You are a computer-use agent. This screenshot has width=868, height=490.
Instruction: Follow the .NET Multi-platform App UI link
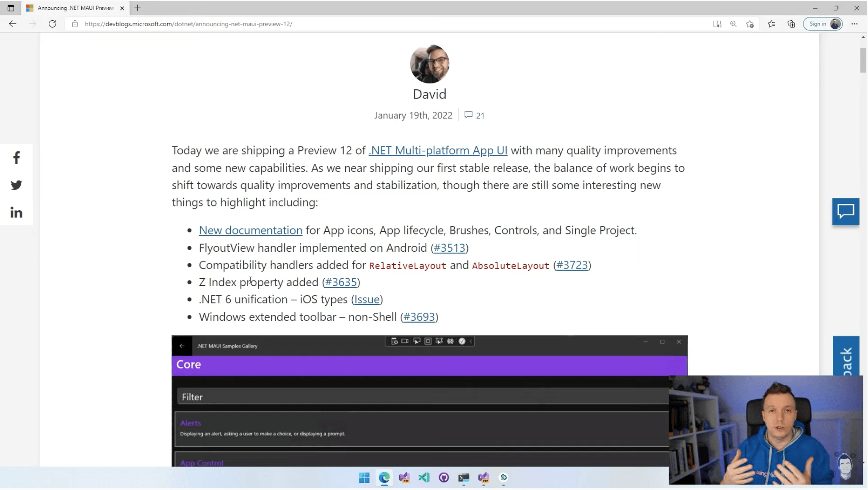pos(438,151)
